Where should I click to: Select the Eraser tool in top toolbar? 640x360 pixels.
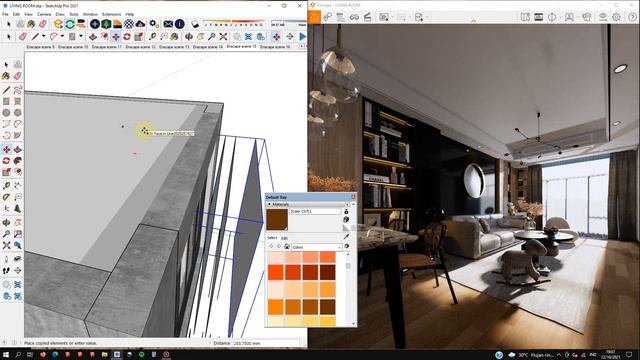click(23, 37)
